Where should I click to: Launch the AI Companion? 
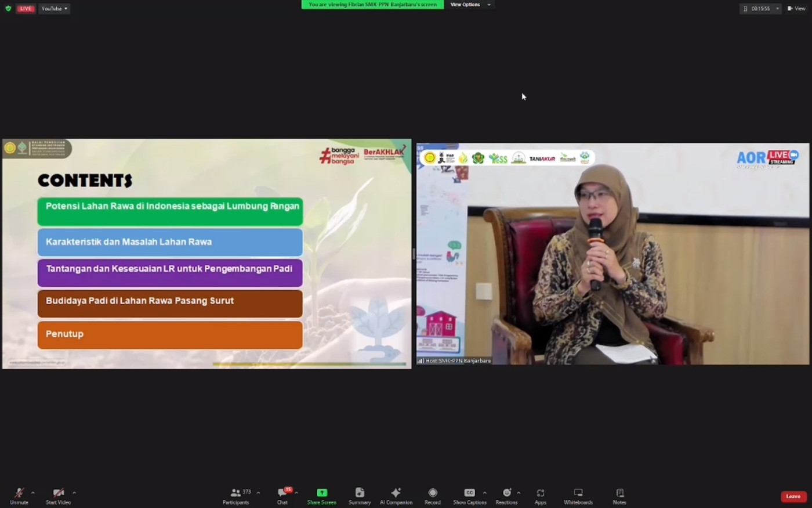(x=396, y=493)
